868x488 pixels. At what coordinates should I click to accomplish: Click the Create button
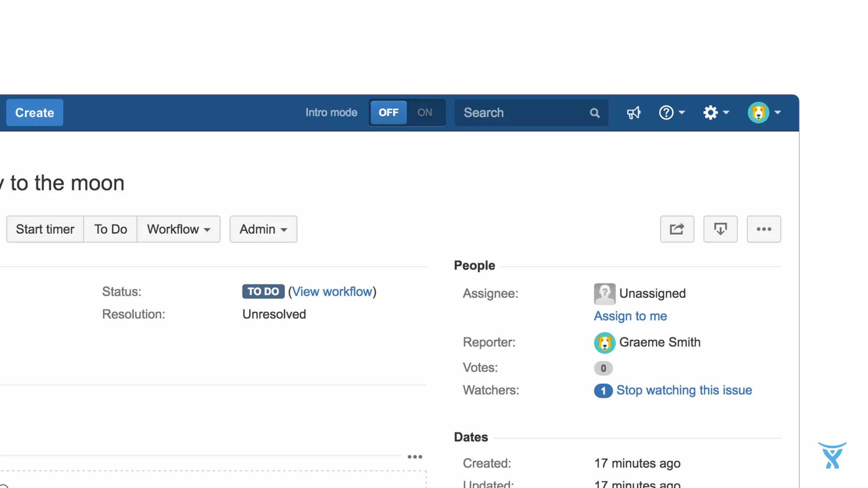[35, 113]
